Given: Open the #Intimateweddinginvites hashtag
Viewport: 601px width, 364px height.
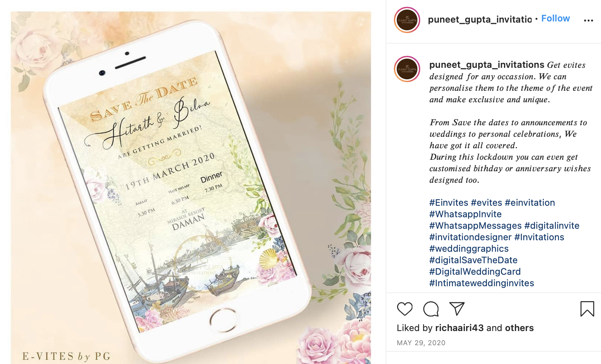Looking at the screenshot, I should point(481,283).
